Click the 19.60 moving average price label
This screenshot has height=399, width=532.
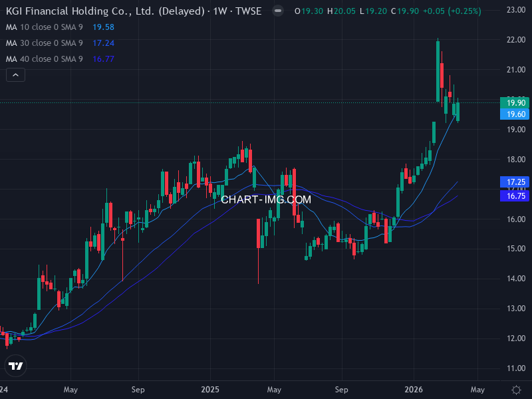[x=515, y=114]
